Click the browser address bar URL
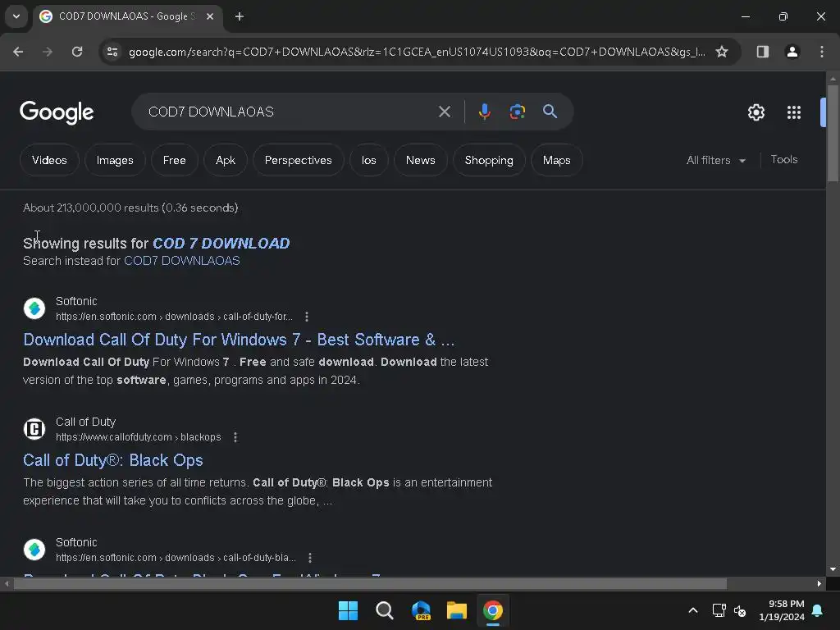Image resolution: width=840 pixels, height=630 pixels. click(x=417, y=52)
